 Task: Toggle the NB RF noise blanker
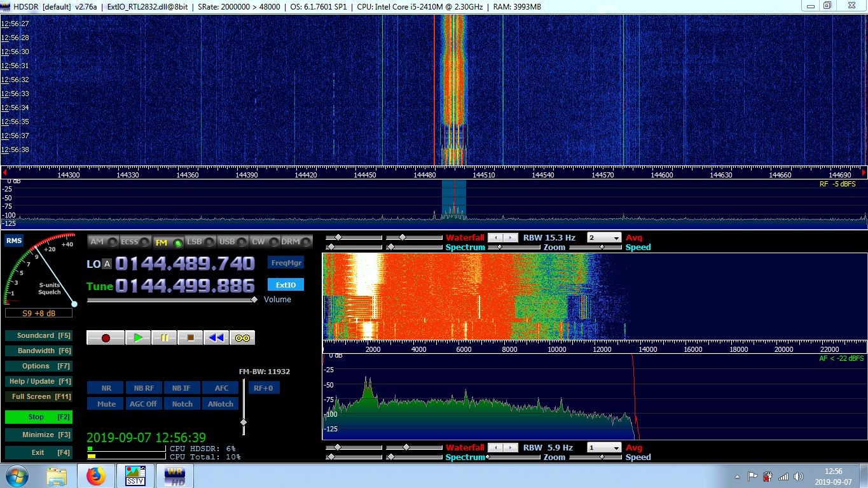144,388
